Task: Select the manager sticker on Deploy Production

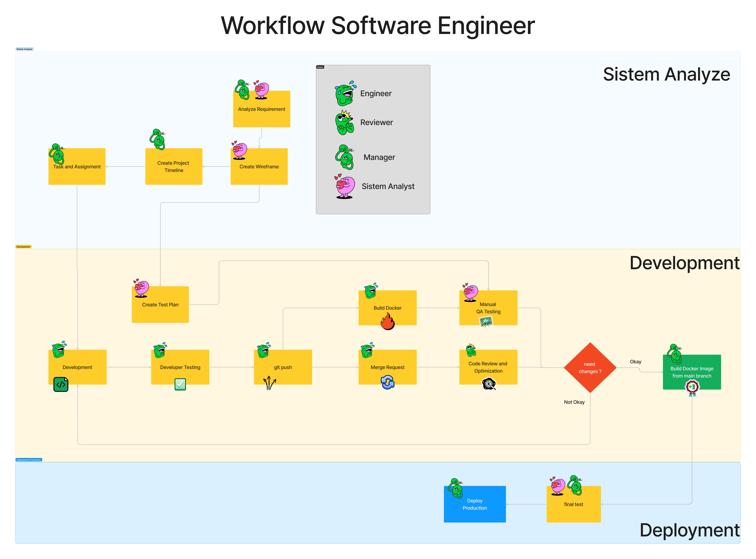Action: point(455,488)
